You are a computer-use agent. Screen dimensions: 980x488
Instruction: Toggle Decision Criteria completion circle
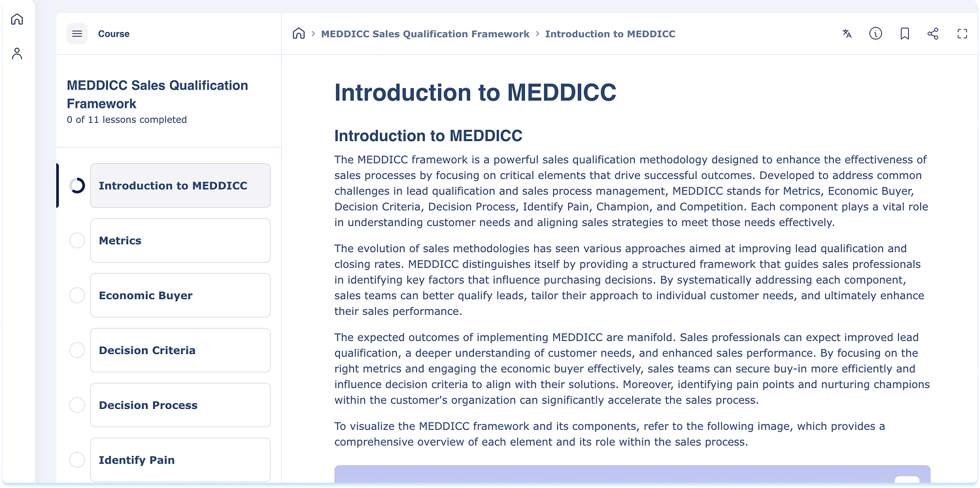[77, 350]
